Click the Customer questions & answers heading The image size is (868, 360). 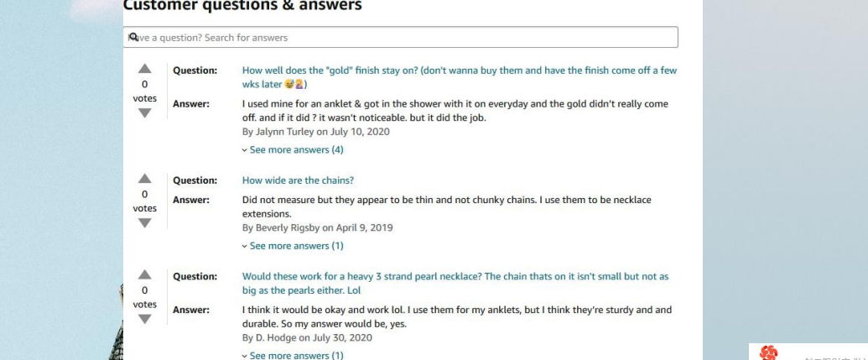242,6
